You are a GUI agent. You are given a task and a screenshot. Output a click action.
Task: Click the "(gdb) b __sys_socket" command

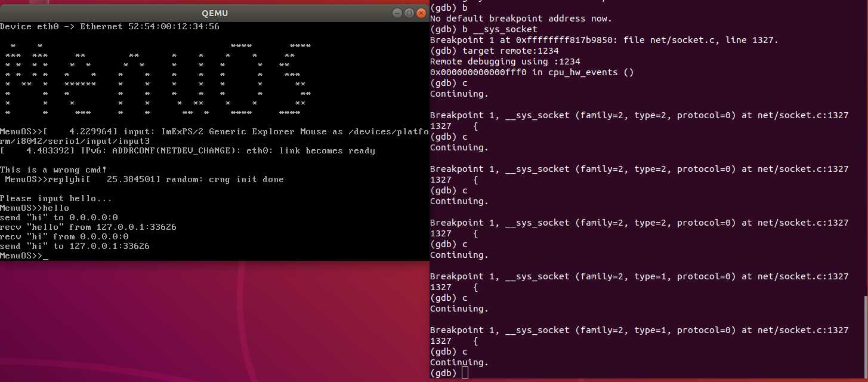(484, 29)
